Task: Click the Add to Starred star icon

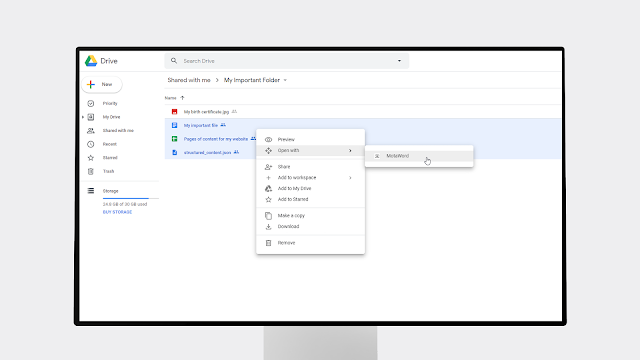Action: [268, 200]
